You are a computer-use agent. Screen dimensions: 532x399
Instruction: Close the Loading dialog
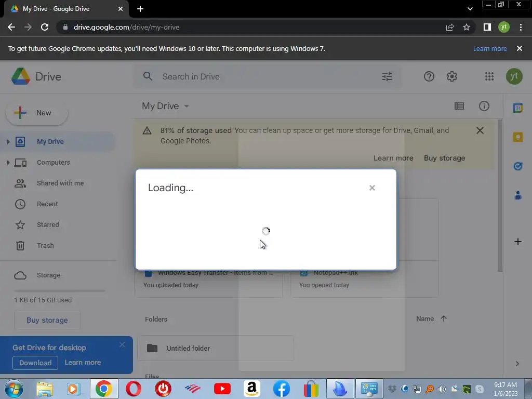click(x=372, y=188)
